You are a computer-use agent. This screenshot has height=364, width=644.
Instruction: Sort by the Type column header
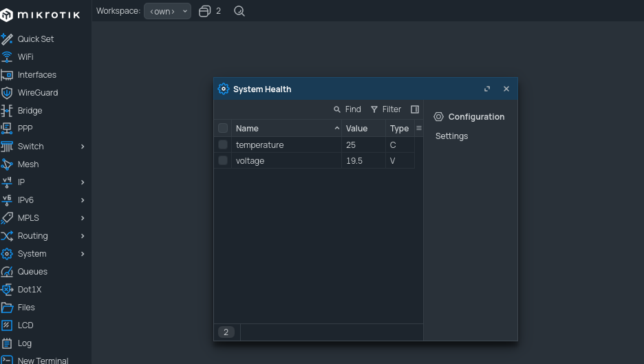tap(399, 128)
